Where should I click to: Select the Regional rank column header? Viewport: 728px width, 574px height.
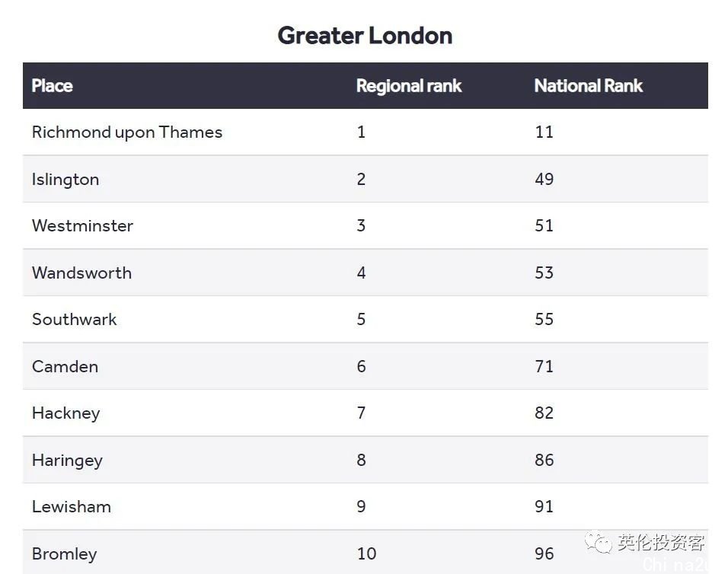[x=409, y=86]
